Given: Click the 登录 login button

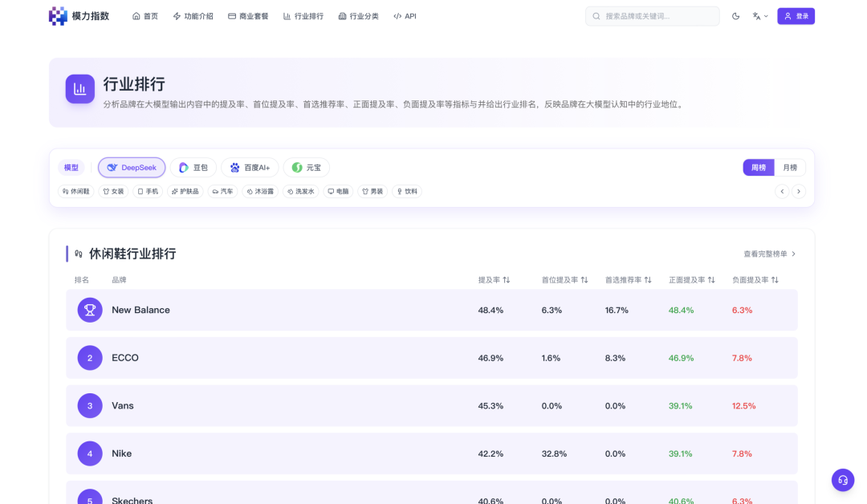Looking at the screenshot, I should point(796,16).
